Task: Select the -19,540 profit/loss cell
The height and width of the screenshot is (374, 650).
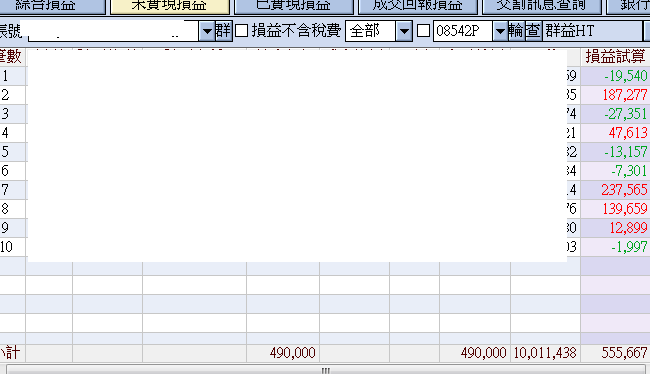Action: coord(615,76)
